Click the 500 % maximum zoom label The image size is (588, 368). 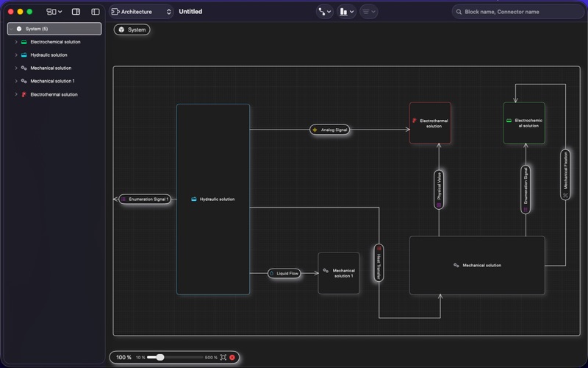point(211,358)
